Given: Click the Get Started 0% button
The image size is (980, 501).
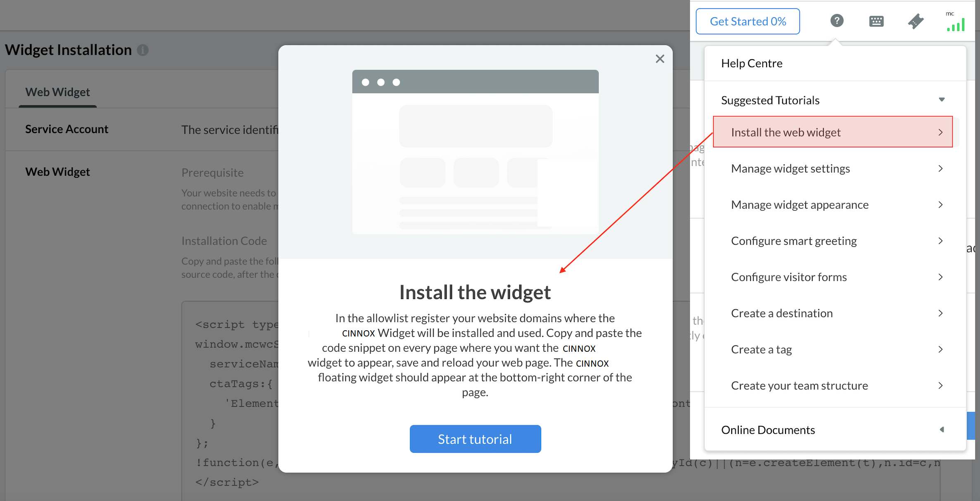Looking at the screenshot, I should pyautogui.click(x=747, y=21).
